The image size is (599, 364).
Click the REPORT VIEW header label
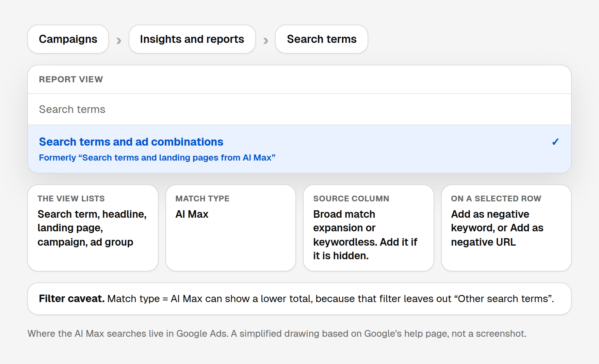tap(71, 79)
